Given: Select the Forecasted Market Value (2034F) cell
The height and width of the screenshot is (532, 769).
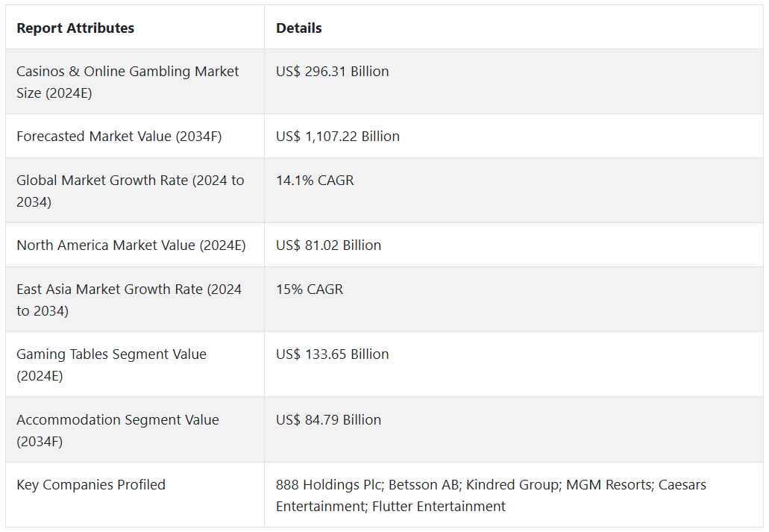Looking at the screenshot, I should point(119,137).
